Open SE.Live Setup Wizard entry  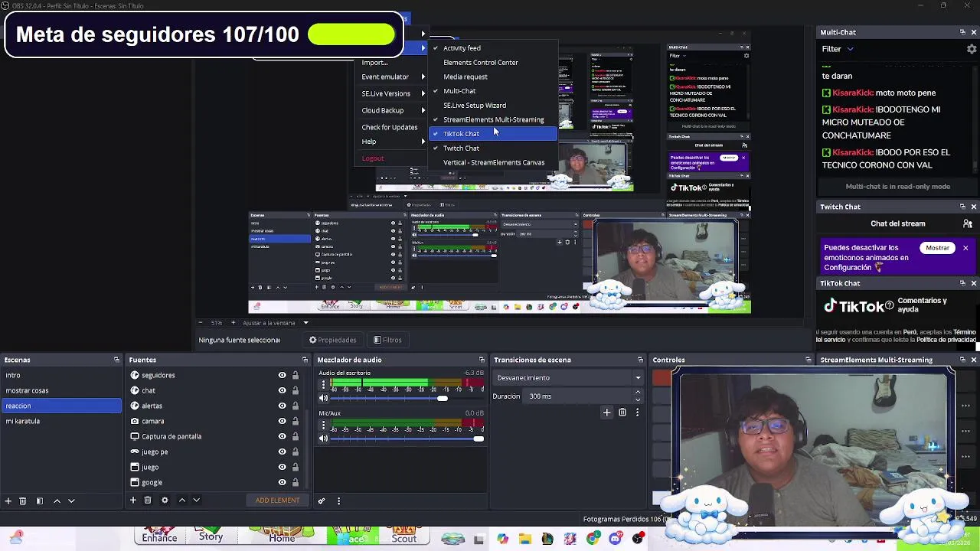[493, 106]
